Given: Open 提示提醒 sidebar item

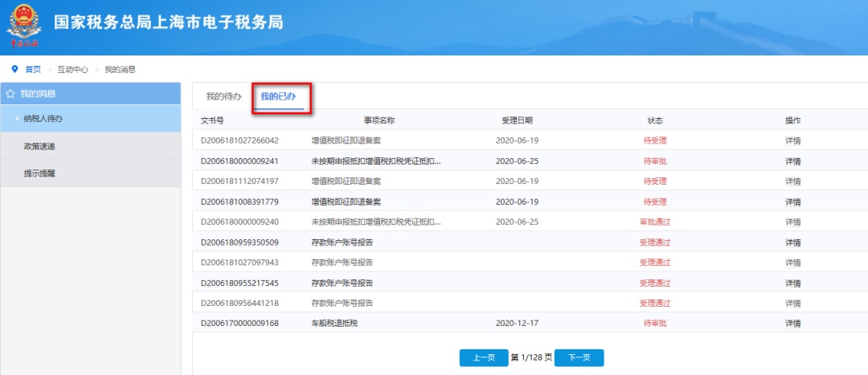Looking at the screenshot, I should click(39, 173).
